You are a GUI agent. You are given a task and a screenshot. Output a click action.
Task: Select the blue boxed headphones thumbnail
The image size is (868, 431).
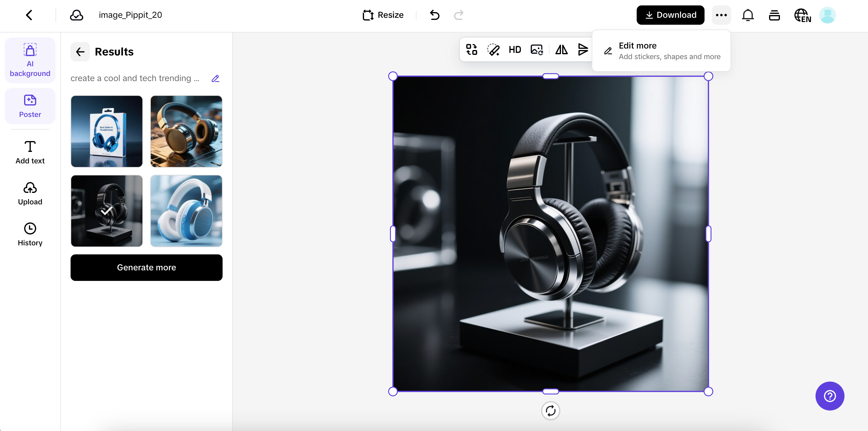106,131
